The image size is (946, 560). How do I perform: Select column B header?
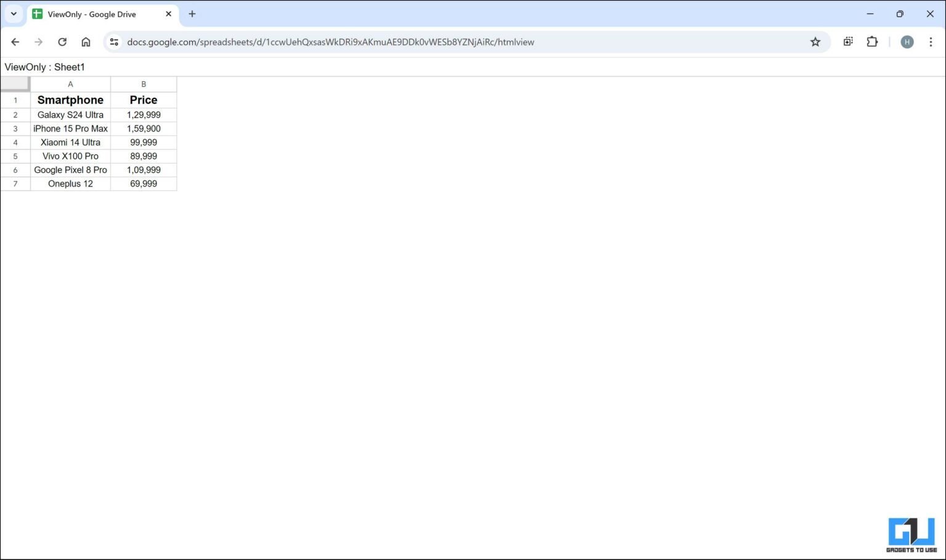[144, 84]
